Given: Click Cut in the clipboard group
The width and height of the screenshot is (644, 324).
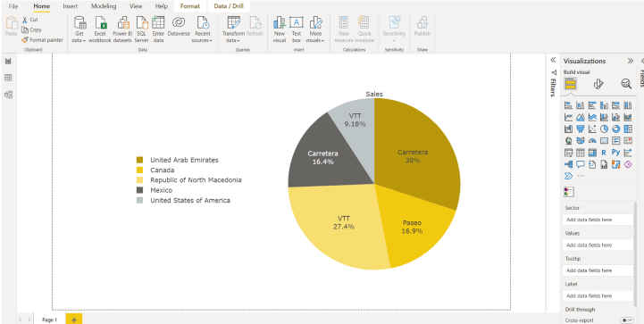Looking at the screenshot, I should 30,20.
